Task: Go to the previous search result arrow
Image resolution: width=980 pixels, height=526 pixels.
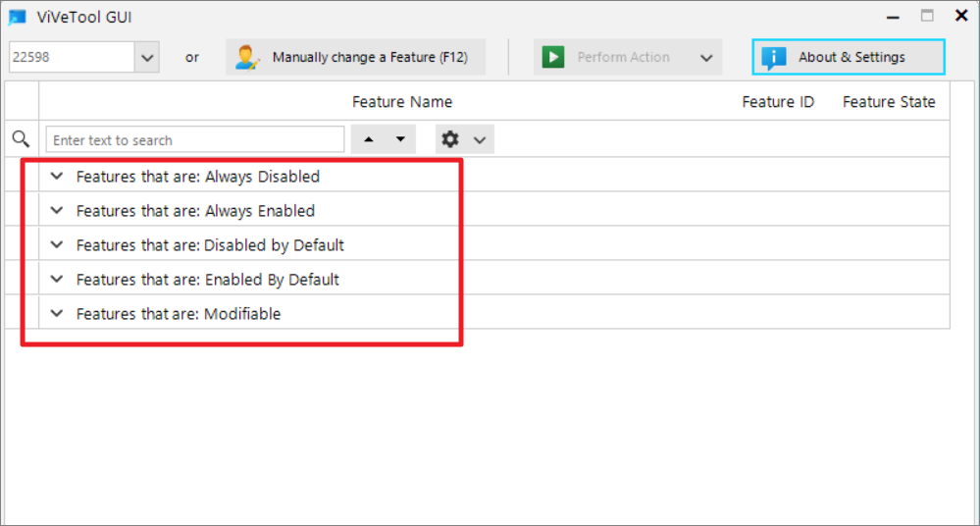Action: (369, 139)
